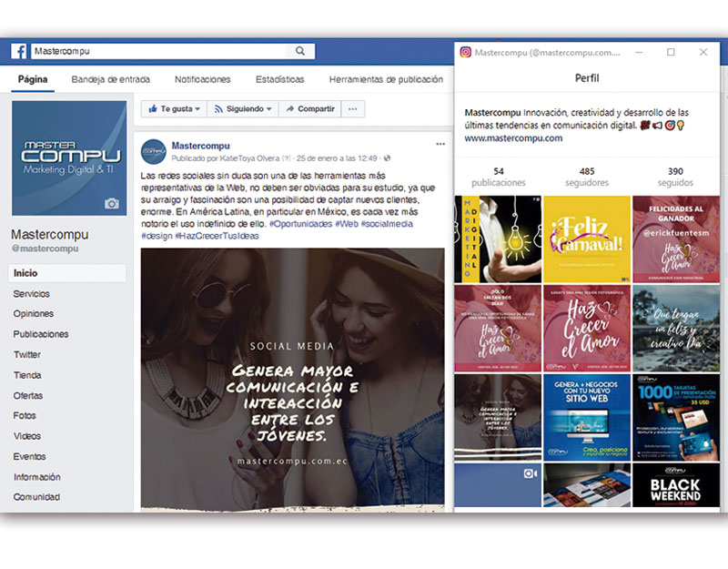The height and width of the screenshot is (569, 728).
Task: Select Opiniones in the page sidebar
Action: point(34,313)
